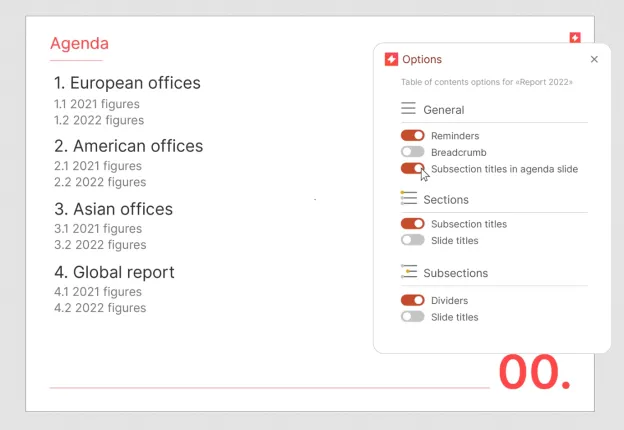The height and width of the screenshot is (430, 624).
Task: Click the '1. European offices' heading
Action: tap(127, 83)
